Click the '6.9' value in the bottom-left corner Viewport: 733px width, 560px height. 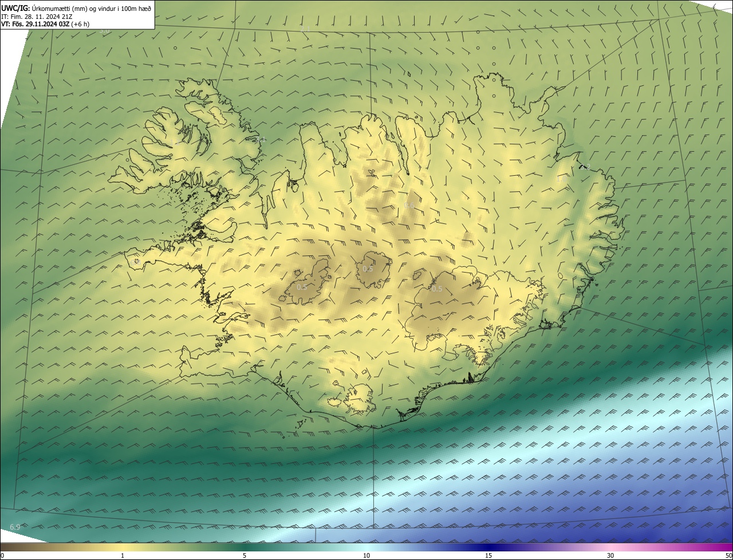point(15,527)
